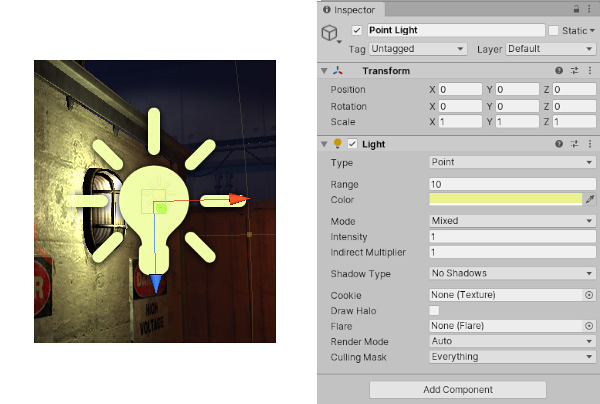Open the Light component kebab menu
Image resolution: width=600 pixels, height=404 pixels.
589,144
